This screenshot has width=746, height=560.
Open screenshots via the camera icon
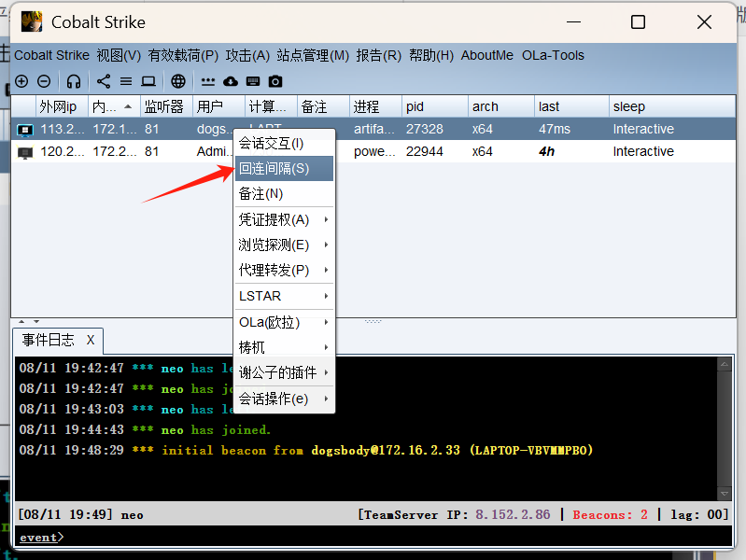tap(275, 81)
